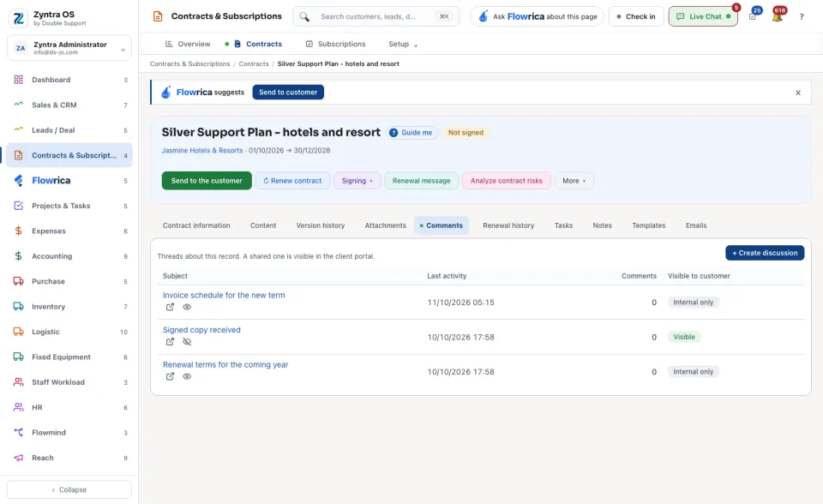Open Projects & Tasks module

pyautogui.click(x=69, y=206)
